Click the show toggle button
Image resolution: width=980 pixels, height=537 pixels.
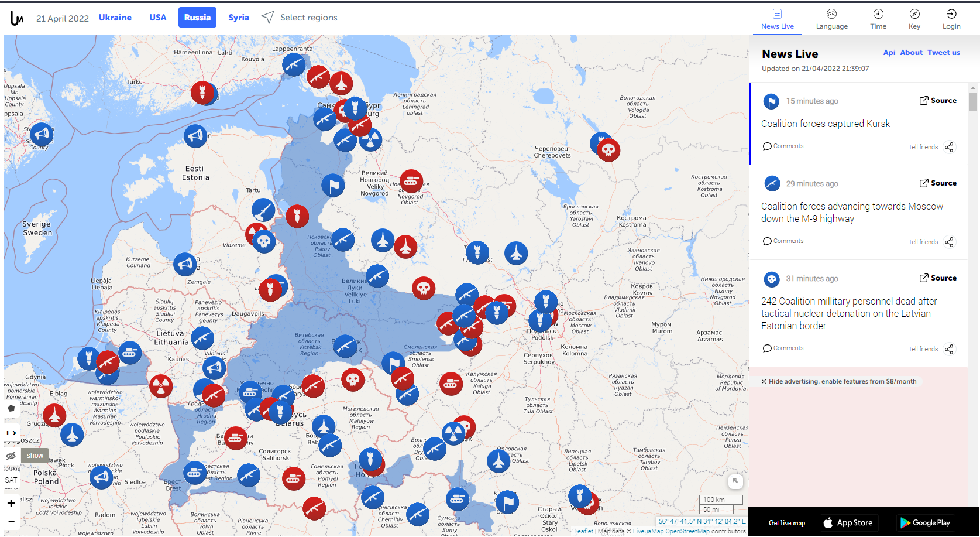click(35, 456)
